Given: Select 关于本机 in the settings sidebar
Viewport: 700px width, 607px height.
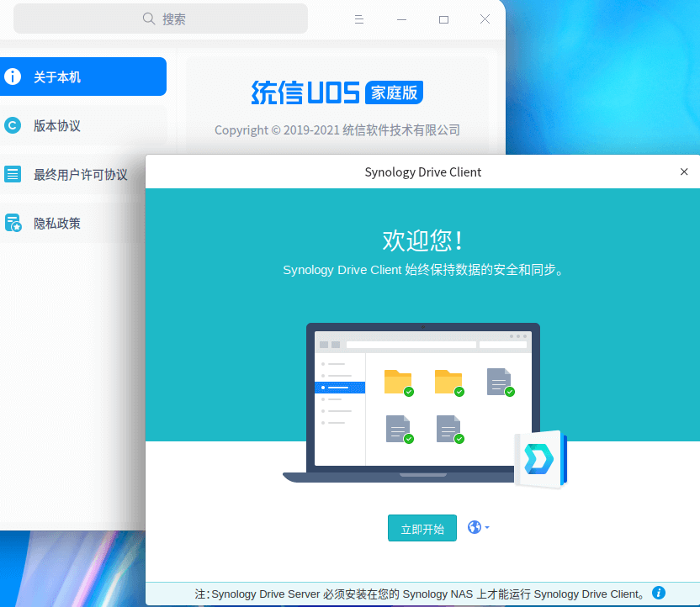Looking at the screenshot, I should (x=83, y=77).
